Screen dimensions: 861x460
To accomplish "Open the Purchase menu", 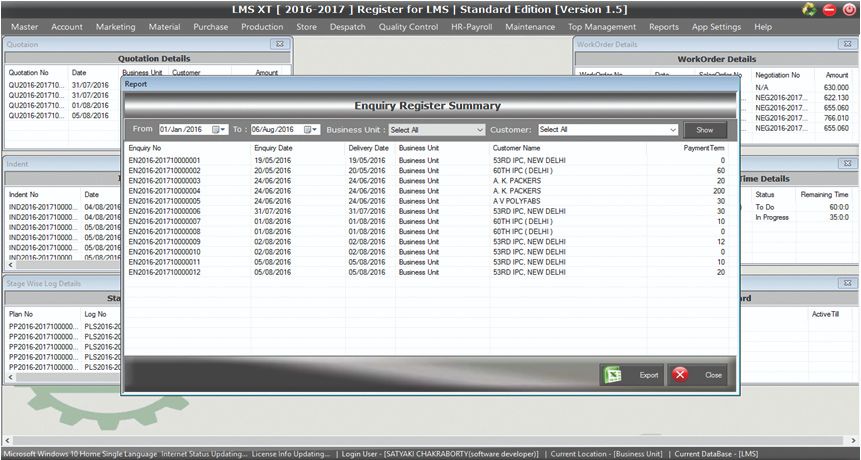I will (x=210, y=27).
